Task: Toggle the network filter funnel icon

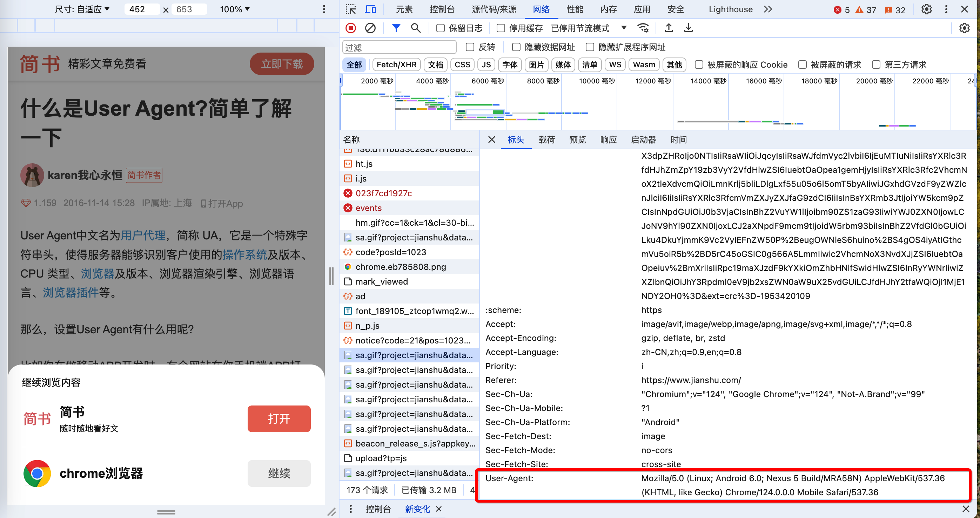Action: [x=396, y=28]
